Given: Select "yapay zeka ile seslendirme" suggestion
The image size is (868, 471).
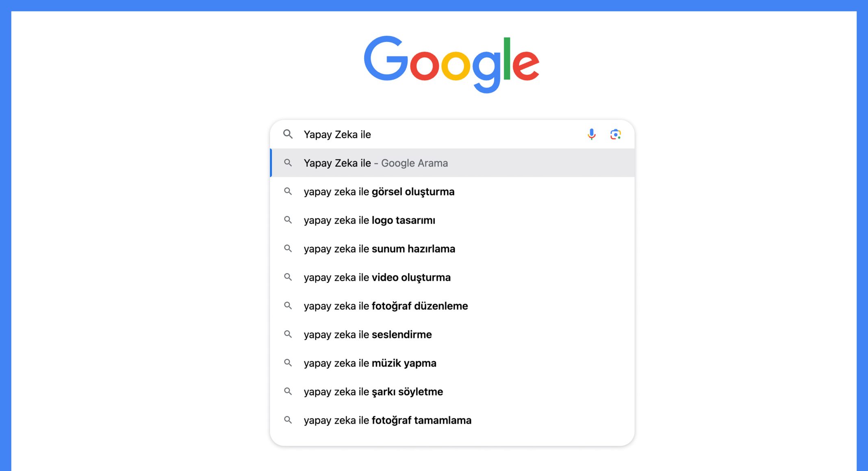Looking at the screenshot, I should pyautogui.click(x=452, y=334).
